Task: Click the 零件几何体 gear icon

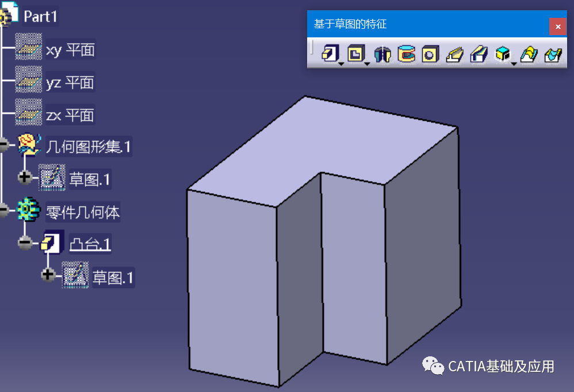Action: pyautogui.click(x=29, y=210)
